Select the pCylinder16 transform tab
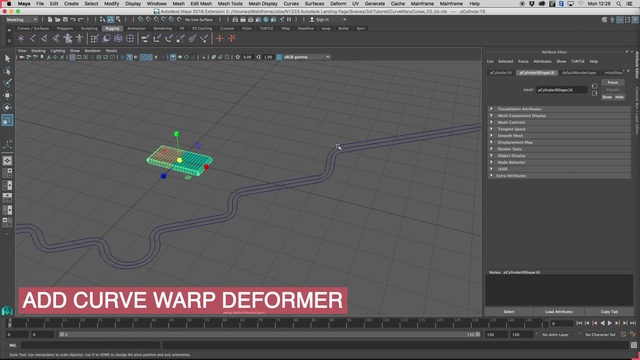 click(501, 73)
